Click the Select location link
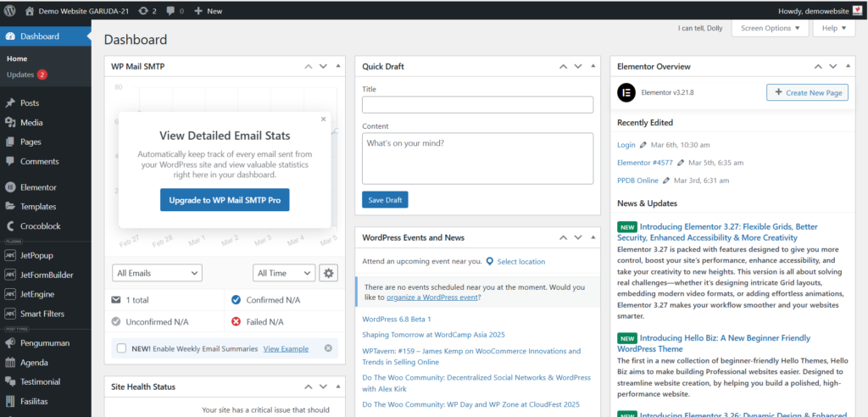 pyautogui.click(x=521, y=261)
